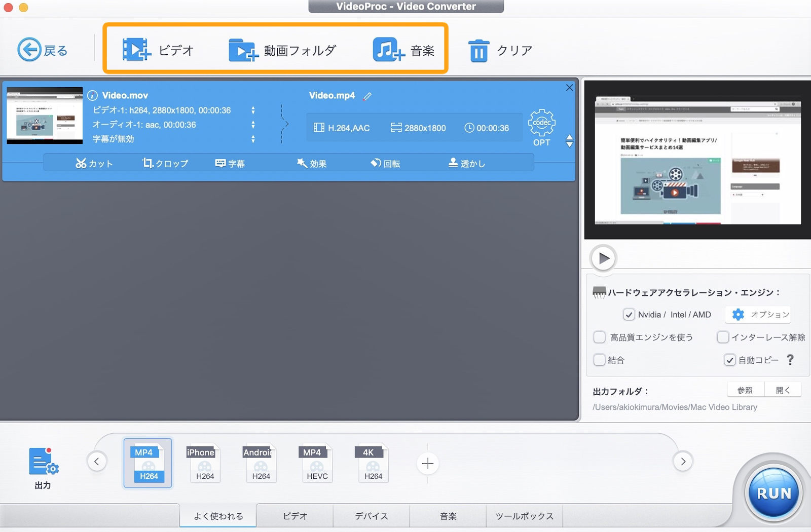Click the output resolution 2880x1800
The height and width of the screenshot is (532, 811).
tap(419, 128)
